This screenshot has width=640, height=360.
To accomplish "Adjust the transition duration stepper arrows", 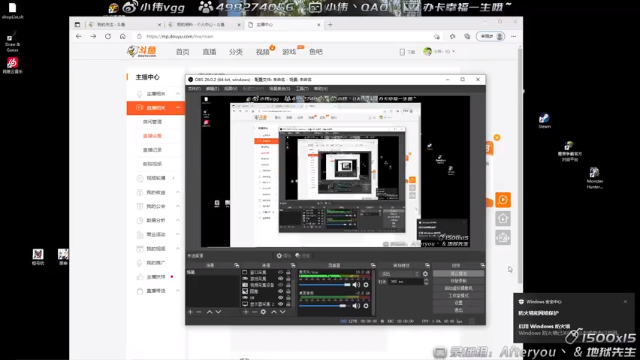I will 426,282.
